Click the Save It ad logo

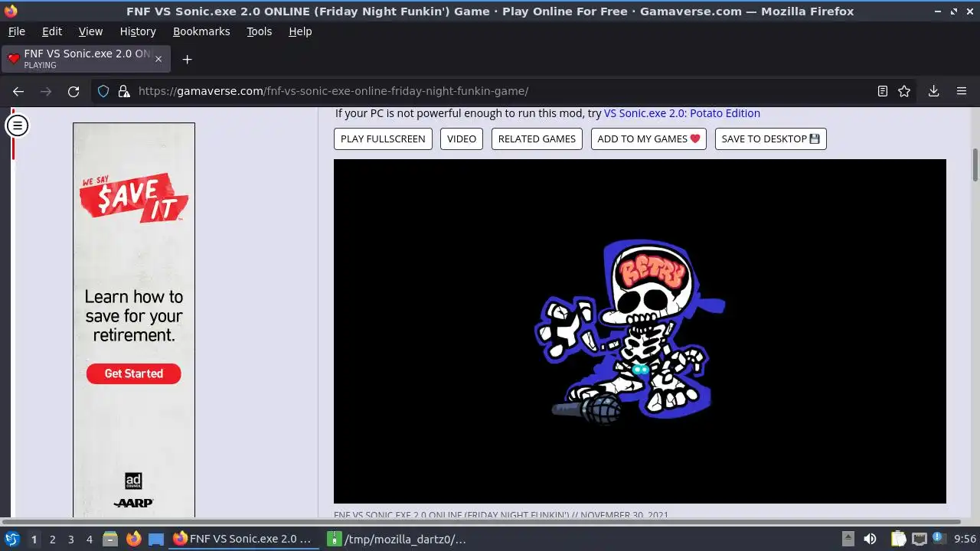pos(134,198)
